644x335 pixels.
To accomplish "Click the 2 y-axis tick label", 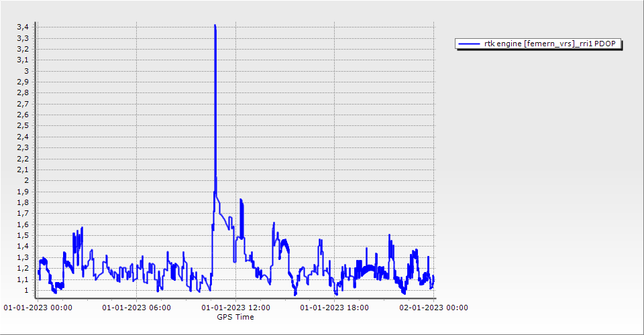I will pos(25,180).
